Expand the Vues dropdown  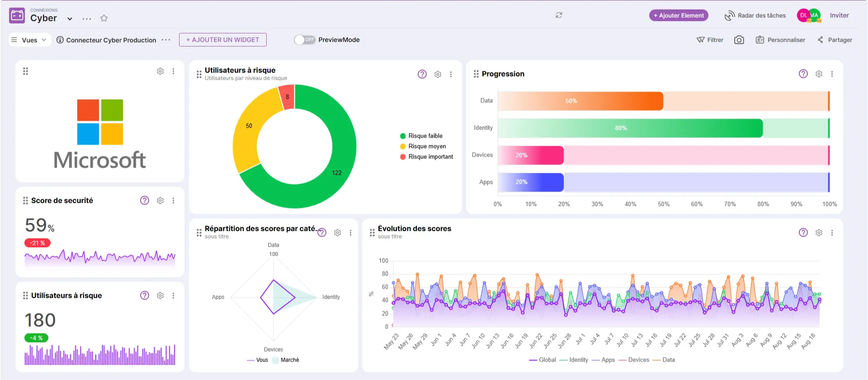[x=29, y=40]
